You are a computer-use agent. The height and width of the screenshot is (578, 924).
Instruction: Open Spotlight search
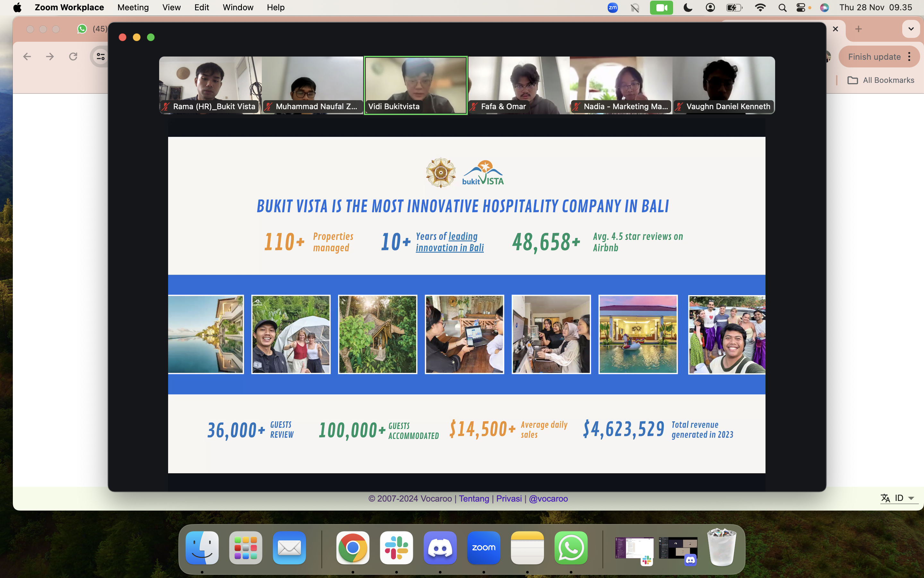782,8
